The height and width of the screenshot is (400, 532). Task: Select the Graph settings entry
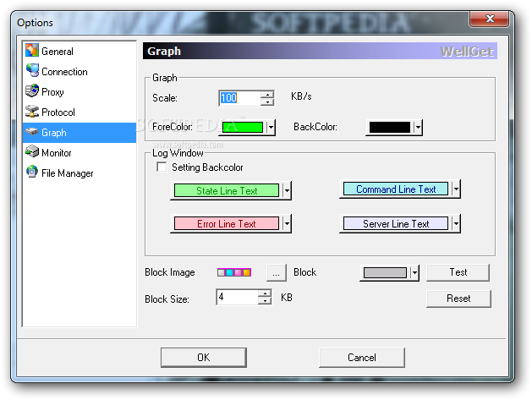coord(80,133)
